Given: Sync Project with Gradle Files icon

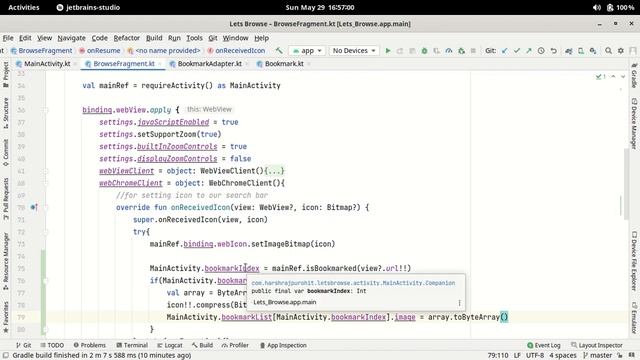Looking at the screenshot, I should click(x=569, y=51).
